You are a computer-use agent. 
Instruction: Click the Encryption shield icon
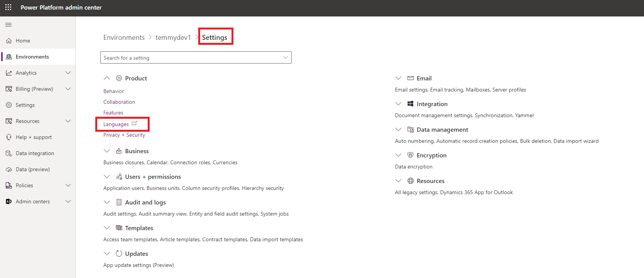[411, 155]
